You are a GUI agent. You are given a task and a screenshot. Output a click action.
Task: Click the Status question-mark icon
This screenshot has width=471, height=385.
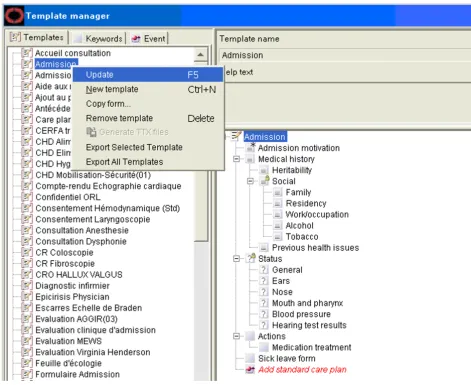click(251, 258)
